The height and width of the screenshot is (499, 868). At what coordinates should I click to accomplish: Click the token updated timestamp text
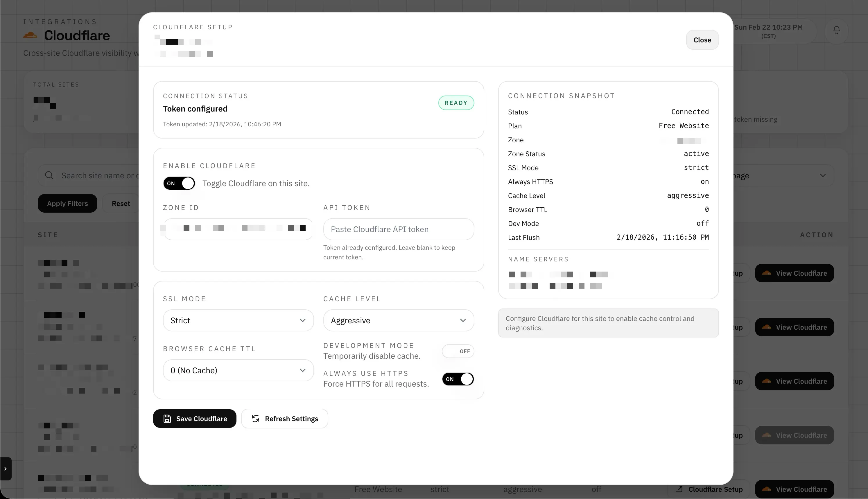(222, 124)
